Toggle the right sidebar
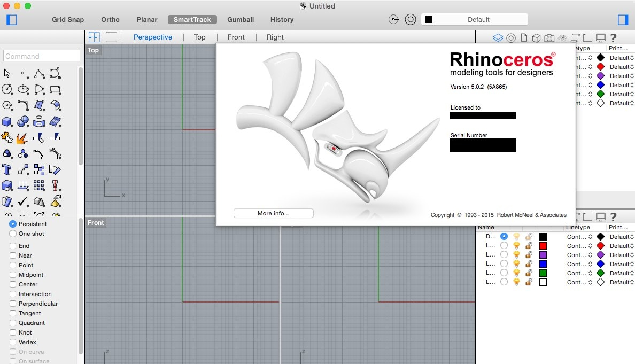The height and width of the screenshot is (364, 635). (623, 19)
